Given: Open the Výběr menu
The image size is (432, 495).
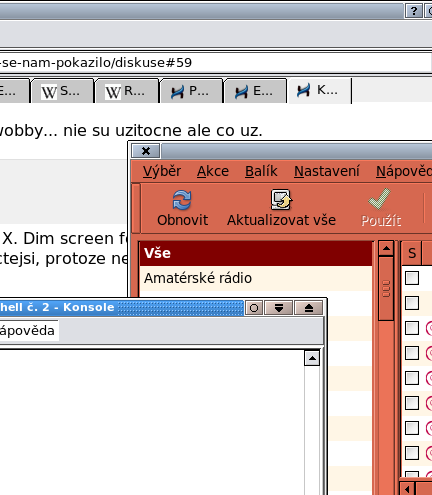Looking at the screenshot, I should click(x=162, y=171).
